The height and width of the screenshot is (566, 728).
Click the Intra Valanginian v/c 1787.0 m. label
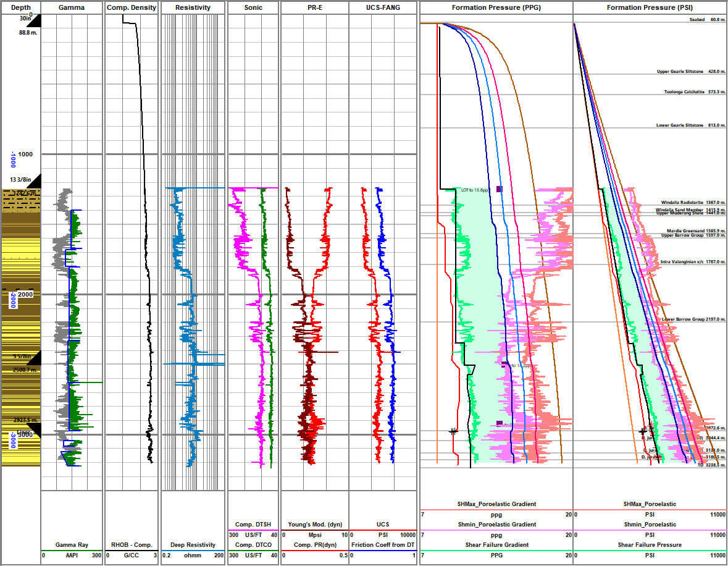coord(693,261)
